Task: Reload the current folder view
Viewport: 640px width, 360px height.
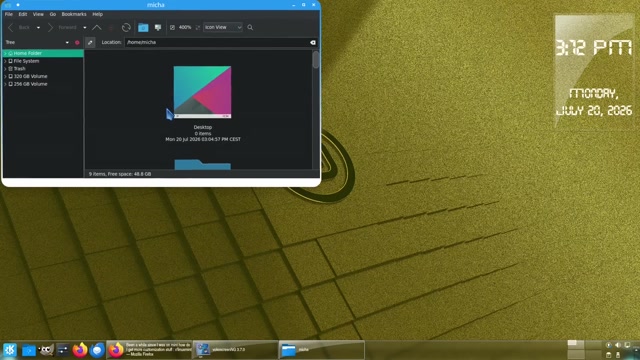Action: click(126, 27)
